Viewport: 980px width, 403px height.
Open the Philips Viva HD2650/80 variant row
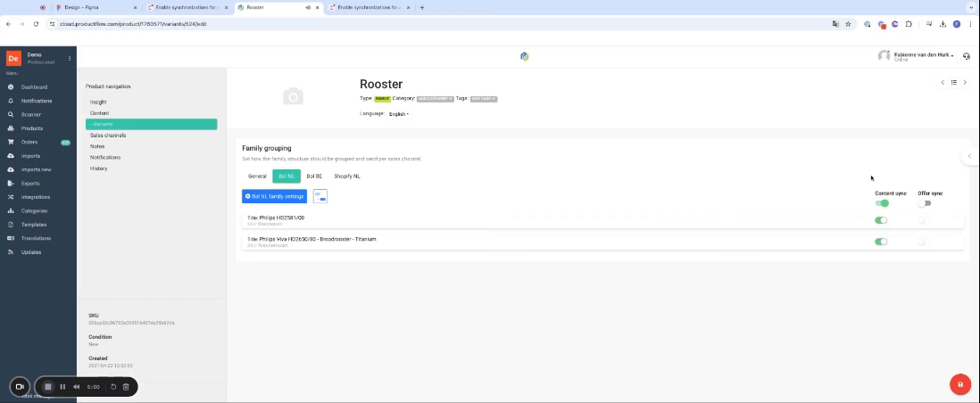pyautogui.click(x=602, y=242)
